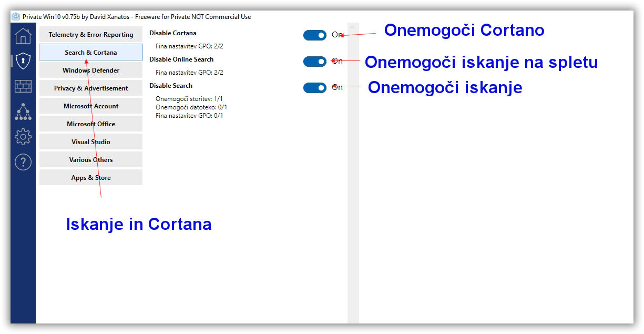Open the Telemetry & Error Reporting category
Image resolution: width=644 pixels, height=334 pixels.
[x=91, y=35]
